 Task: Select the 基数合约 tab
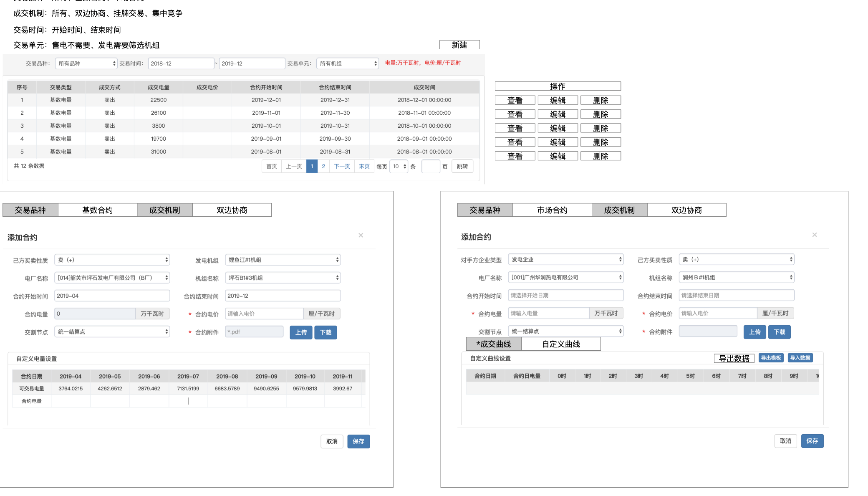click(98, 210)
